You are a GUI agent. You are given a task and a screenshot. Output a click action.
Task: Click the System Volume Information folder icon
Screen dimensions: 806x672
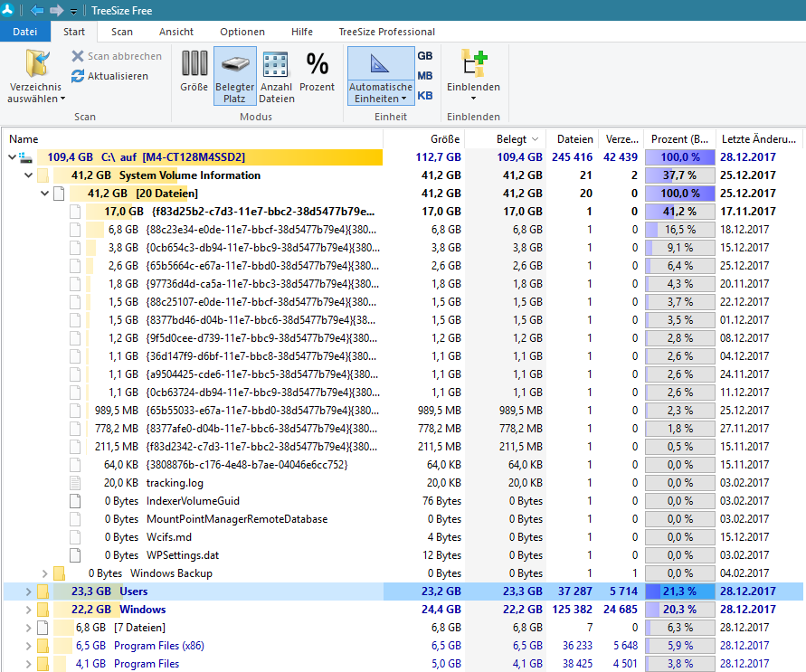pos(43,175)
